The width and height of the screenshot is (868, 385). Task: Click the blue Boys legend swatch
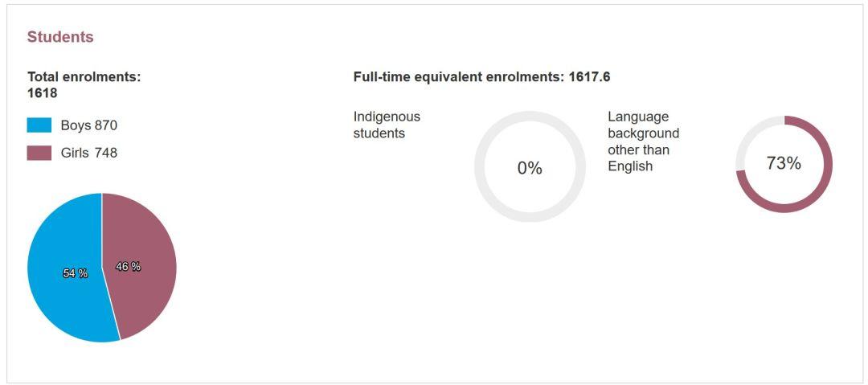[39, 125]
